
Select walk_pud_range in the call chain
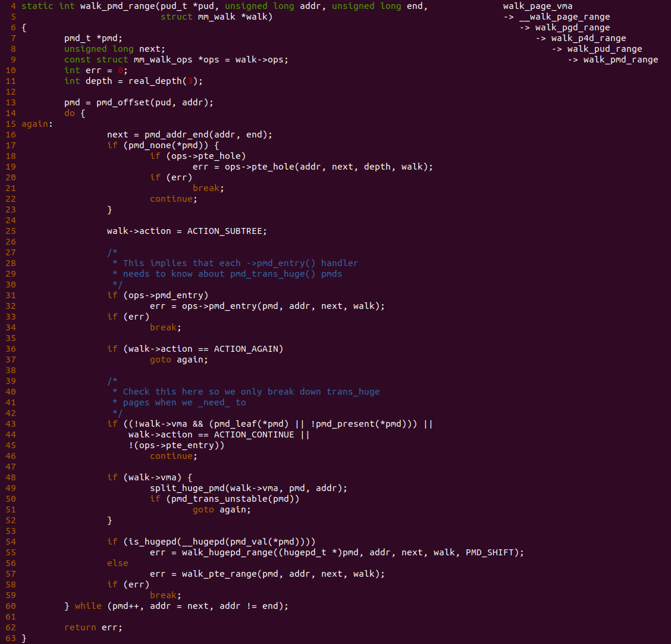604,49
